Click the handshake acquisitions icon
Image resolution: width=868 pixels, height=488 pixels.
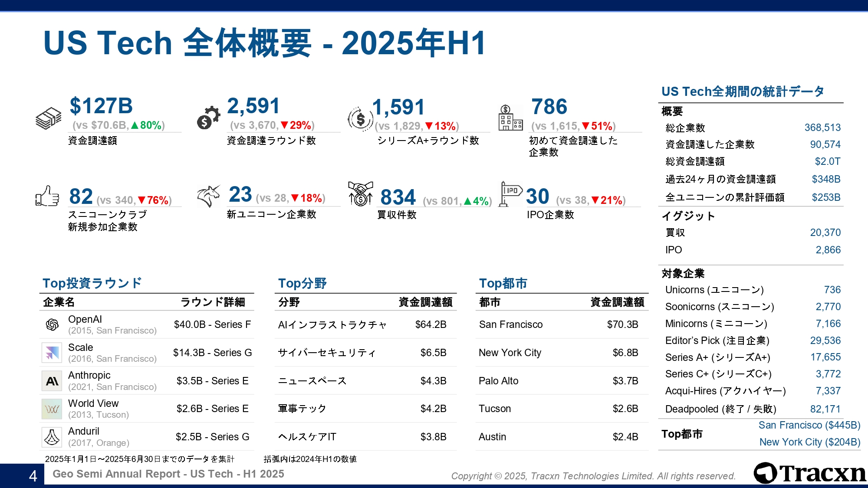click(361, 193)
